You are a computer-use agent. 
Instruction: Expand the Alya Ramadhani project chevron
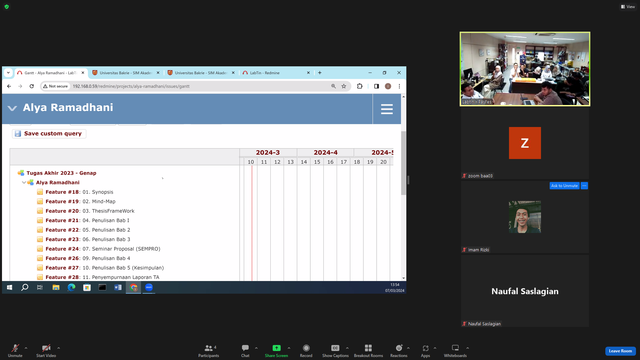[12, 108]
